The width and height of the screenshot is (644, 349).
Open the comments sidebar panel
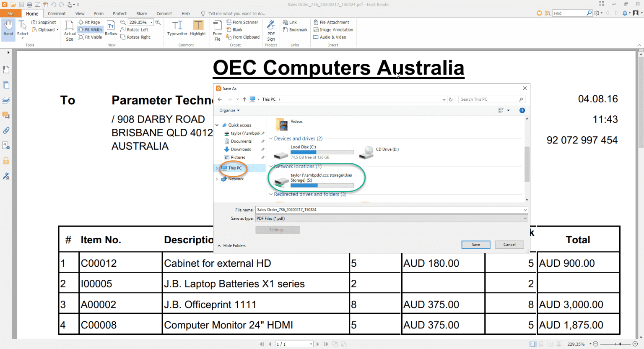point(6,115)
